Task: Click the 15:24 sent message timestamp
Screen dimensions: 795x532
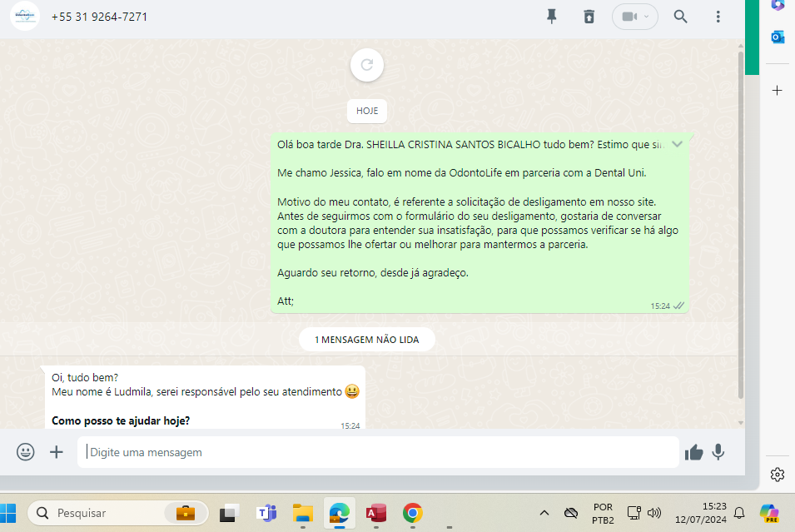Action: [660, 306]
